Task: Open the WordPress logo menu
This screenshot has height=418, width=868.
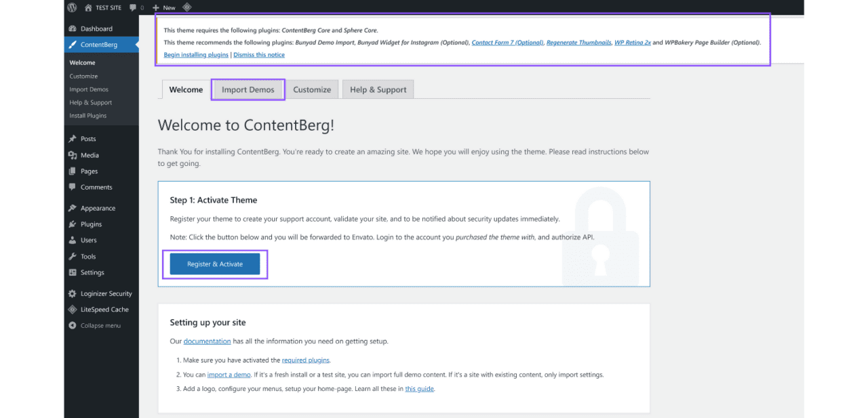Action: 71,7
